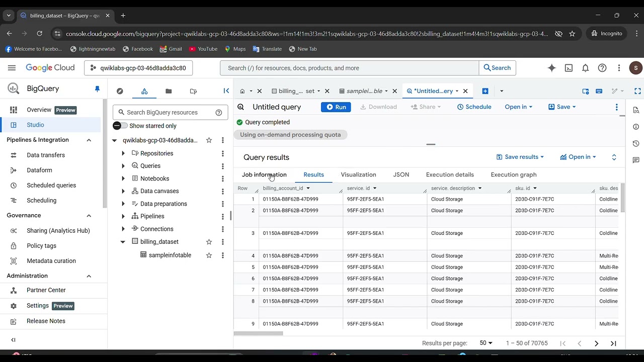Open actions menu for sampleinfotable
Image resolution: width=644 pixels, height=362 pixels.
222,255
